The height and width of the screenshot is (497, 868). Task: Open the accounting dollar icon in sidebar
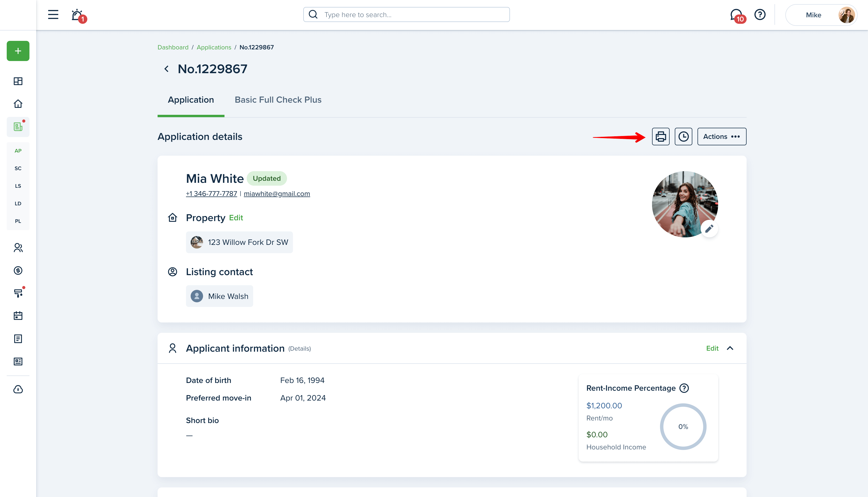tap(18, 270)
